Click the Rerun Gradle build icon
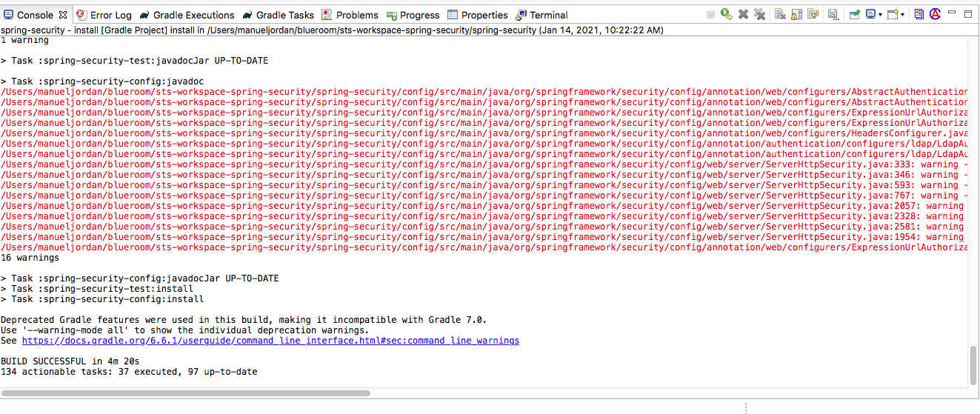This screenshot has width=980, height=414. [x=727, y=15]
